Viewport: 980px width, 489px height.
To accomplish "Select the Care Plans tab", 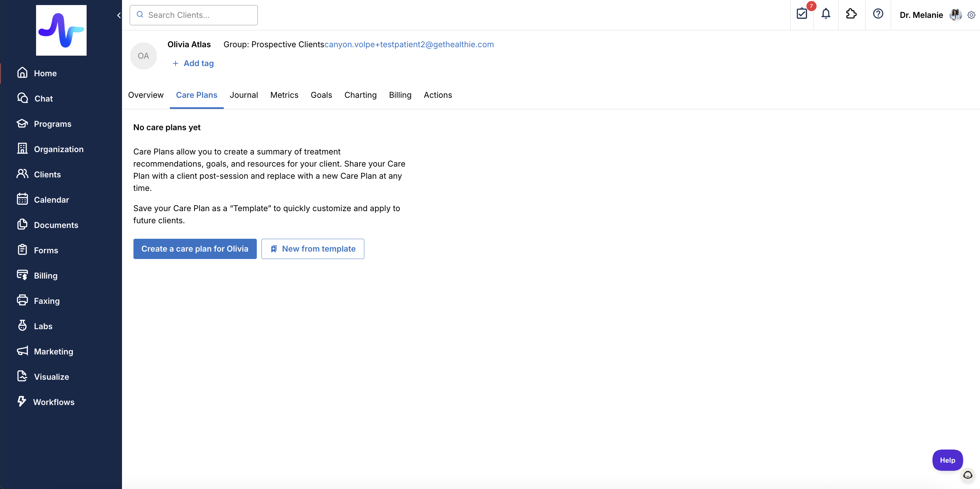I will coord(197,95).
